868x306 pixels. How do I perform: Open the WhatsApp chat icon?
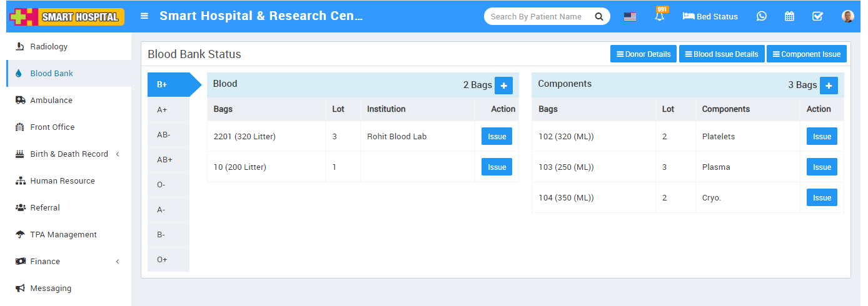point(761,17)
